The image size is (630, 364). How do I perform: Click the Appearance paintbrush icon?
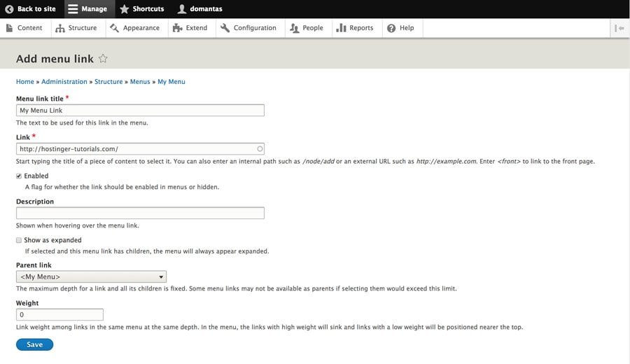[x=115, y=28]
